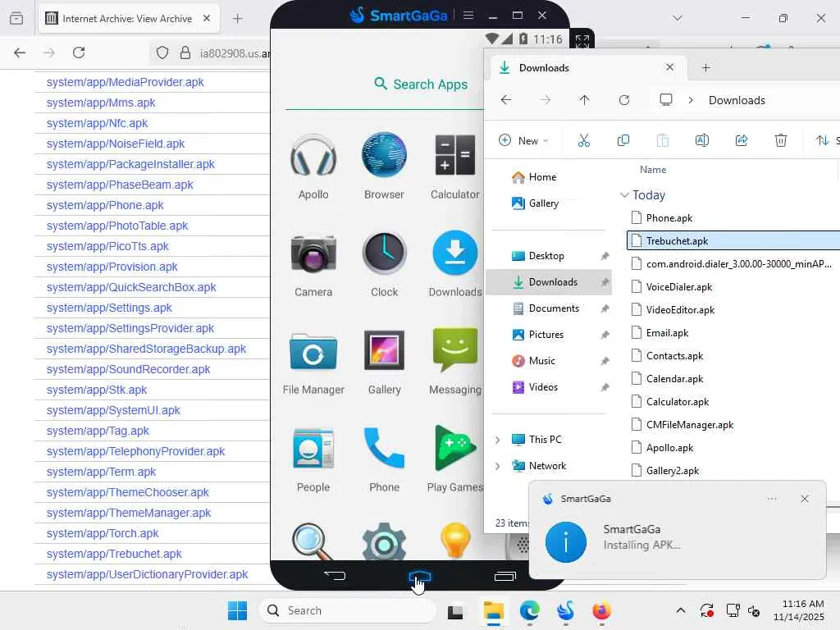The height and width of the screenshot is (630, 840).
Task: Launch the People contacts app
Action: 313,449
